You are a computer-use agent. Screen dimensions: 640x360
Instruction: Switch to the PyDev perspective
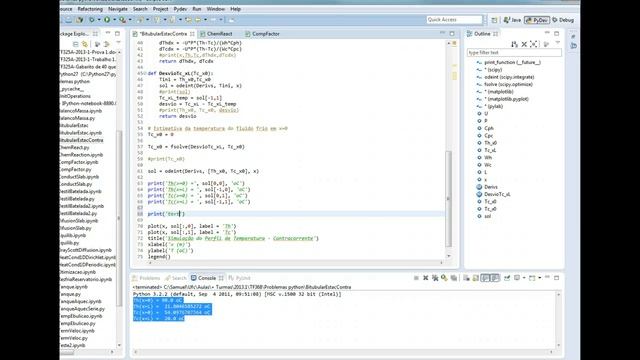click(x=537, y=20)
